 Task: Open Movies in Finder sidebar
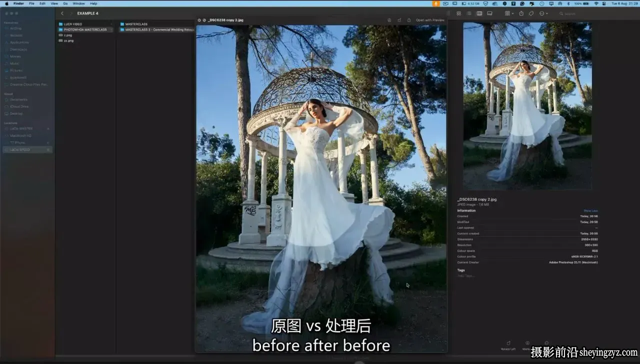[15, 56]
